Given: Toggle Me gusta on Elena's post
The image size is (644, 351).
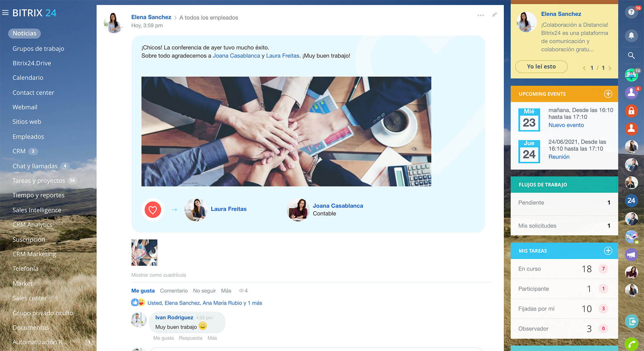Looking at the screenshot, I should tap(143, 291).
